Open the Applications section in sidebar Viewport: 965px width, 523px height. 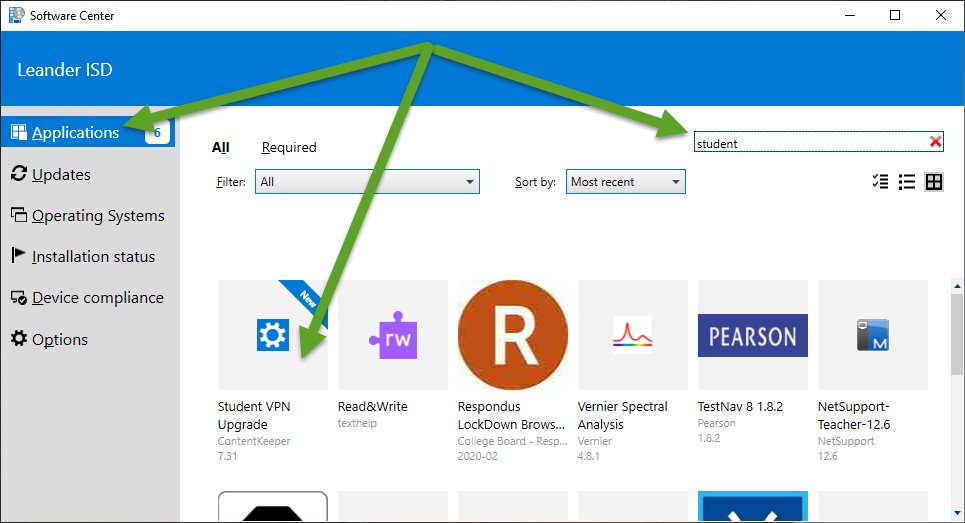[88, 132]
